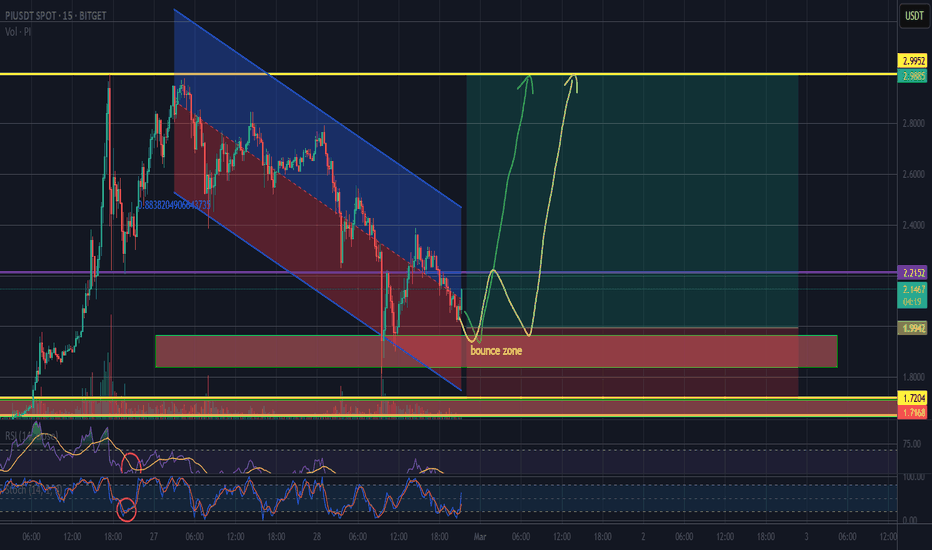This screenshot has height=550, width=932.
Task: Click the 1.8000 price axis tick
Action: pos(914,377)
